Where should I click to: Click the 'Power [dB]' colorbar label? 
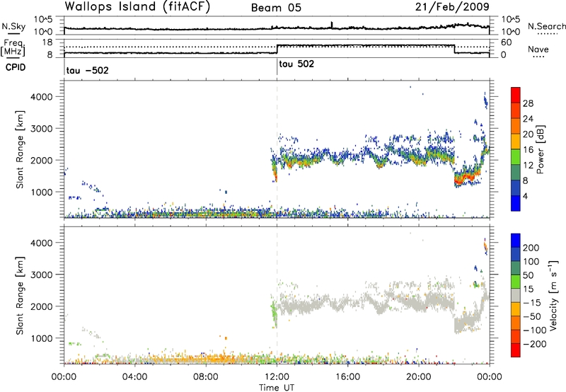click(x=540, y=149)
